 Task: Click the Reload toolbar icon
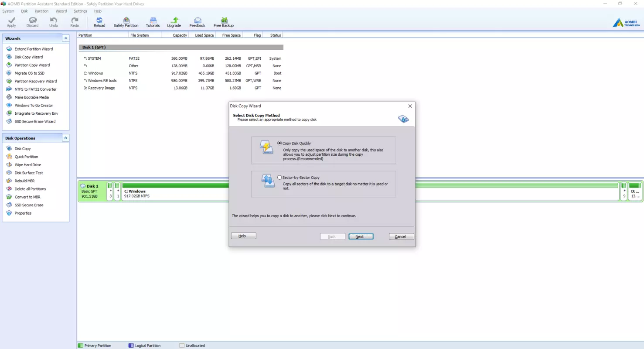(99, 22)
